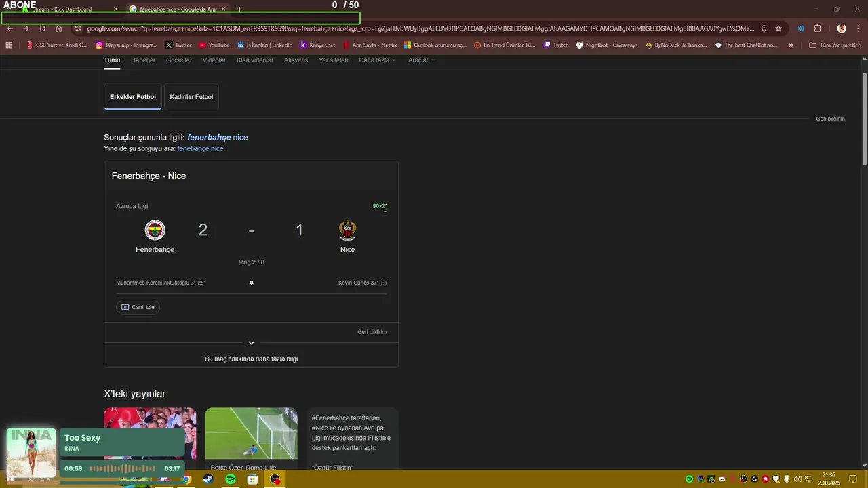
Task: Click the Nice team crest
Action: pos(348,230)
